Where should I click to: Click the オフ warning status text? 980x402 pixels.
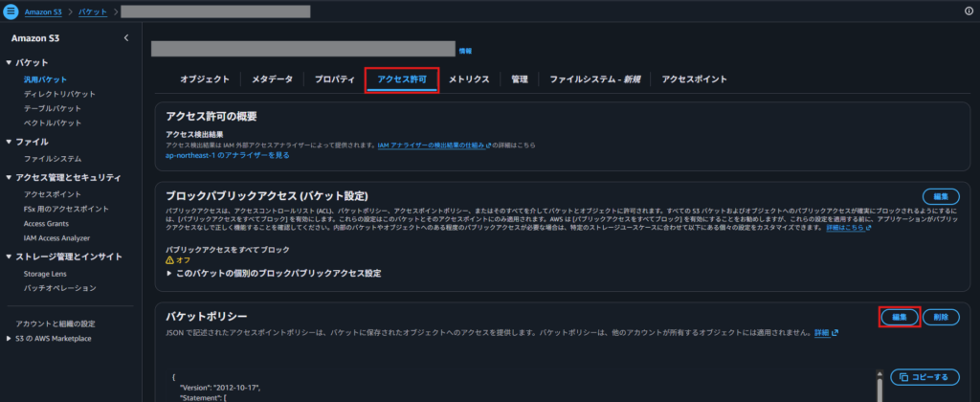click(x=183, y=260)
